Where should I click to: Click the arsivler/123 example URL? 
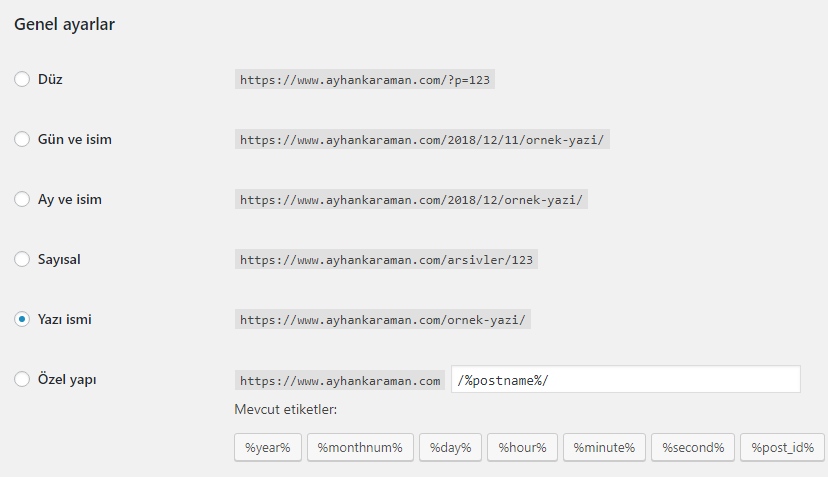[x=387, y=260]
